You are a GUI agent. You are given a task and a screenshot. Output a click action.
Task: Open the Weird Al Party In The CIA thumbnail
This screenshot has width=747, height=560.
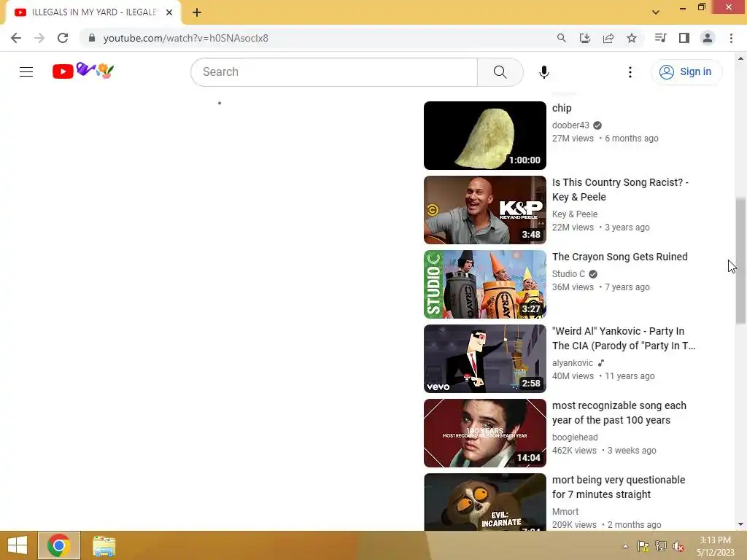pos(485,359)
